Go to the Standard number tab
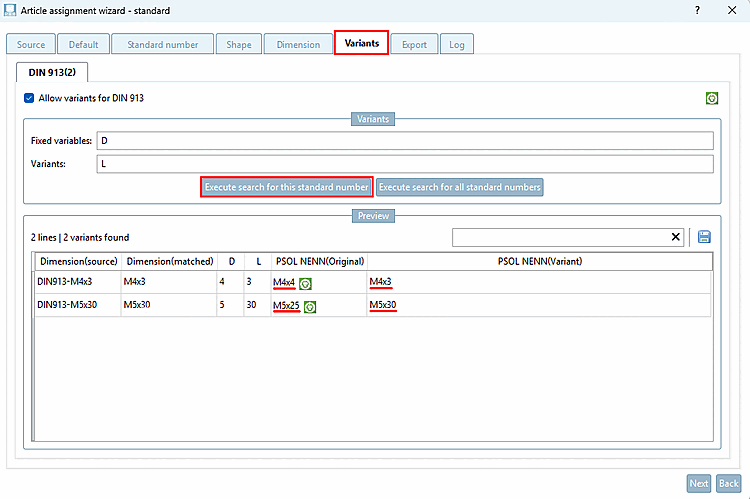The height and width of the screenshot is (499, 750). 163,44
